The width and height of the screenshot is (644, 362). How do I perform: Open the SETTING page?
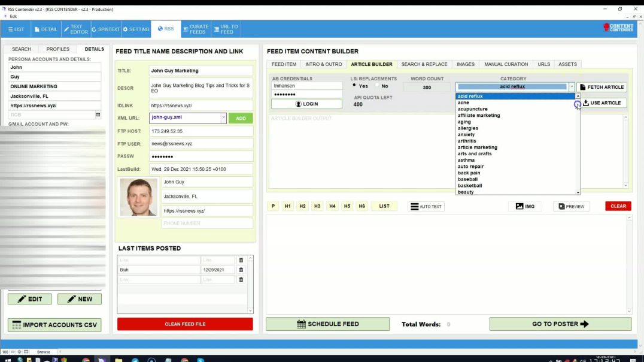click(136, 29)
